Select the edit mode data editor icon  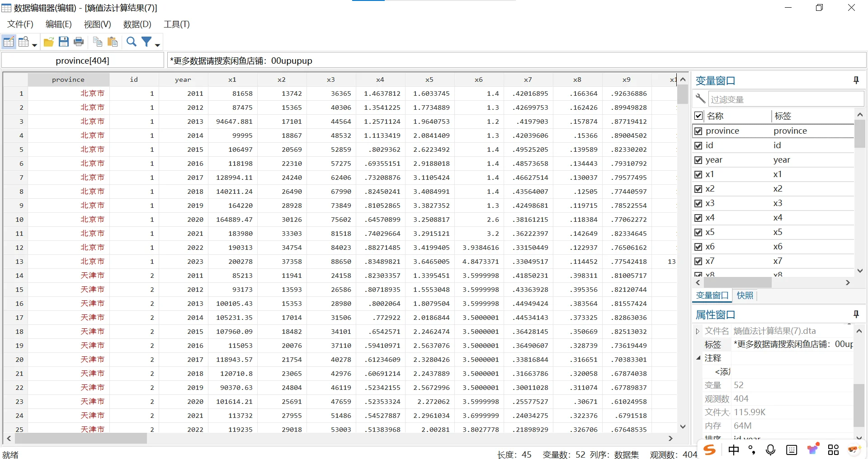(x=9, y=42)
